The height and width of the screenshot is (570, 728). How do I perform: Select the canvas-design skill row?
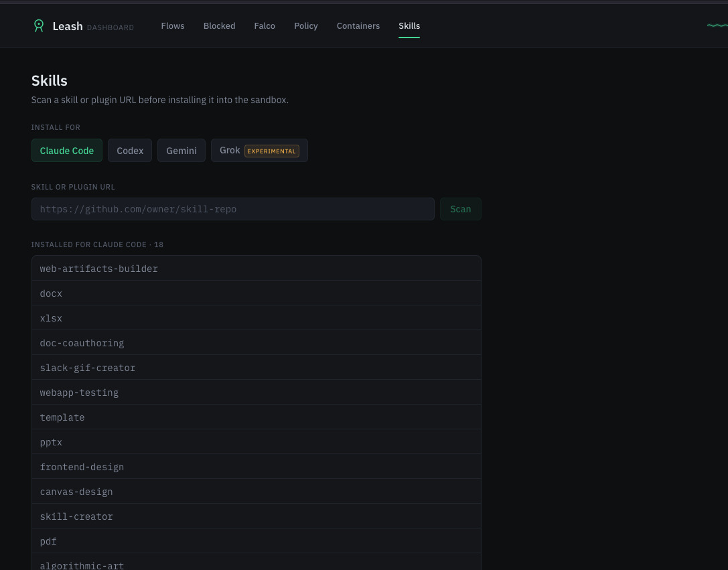point(257,492)
